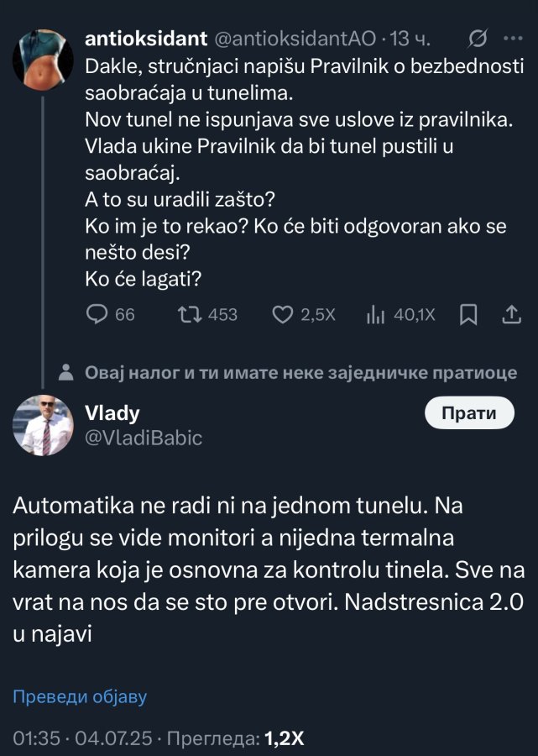Like the antioksidant post using the heart
Viewport: 538px width, 756px height.
point(282,315)
